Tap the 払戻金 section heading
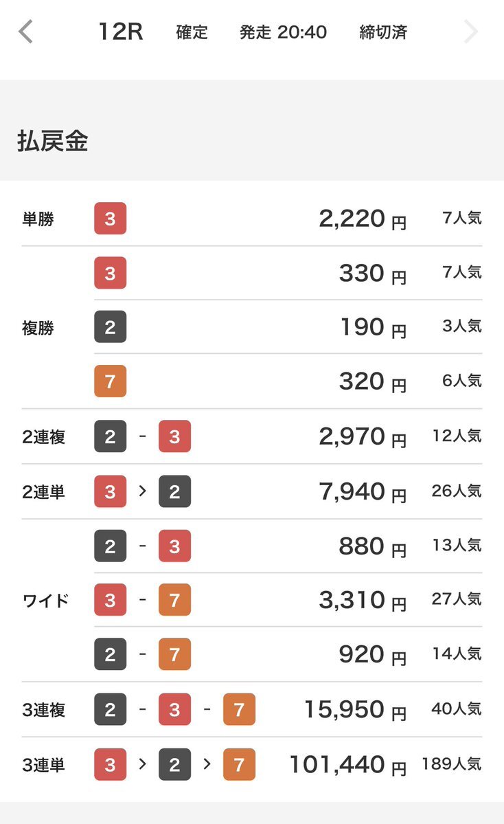Viewport: 504px width, 824px height. click(x=52, y=141)
